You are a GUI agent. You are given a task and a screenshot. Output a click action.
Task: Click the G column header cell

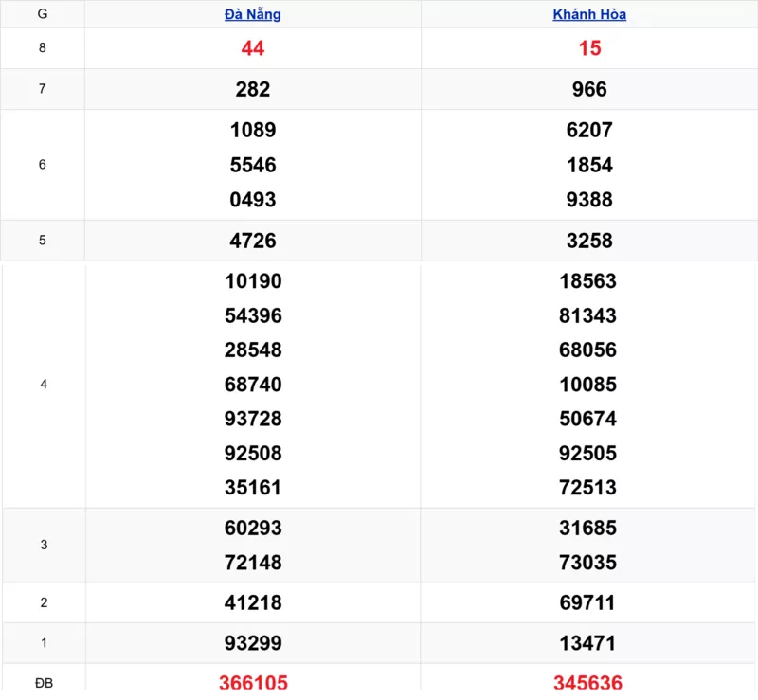coord(43,14)
